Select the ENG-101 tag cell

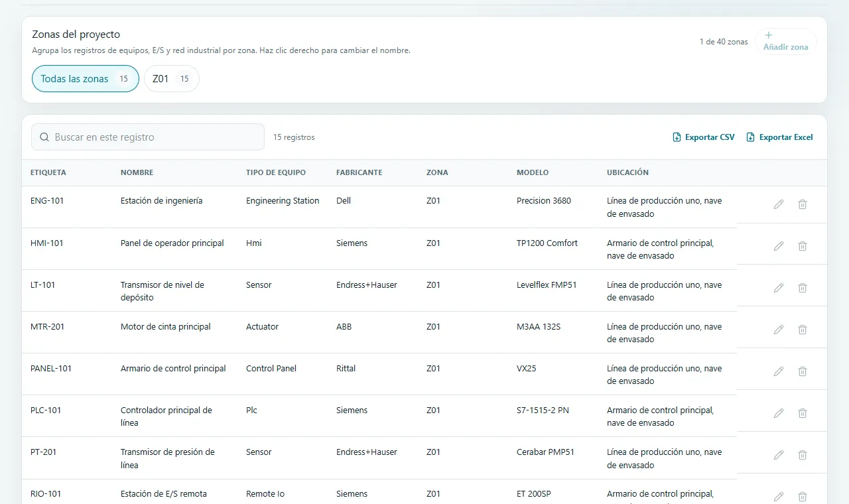[47, 201]
